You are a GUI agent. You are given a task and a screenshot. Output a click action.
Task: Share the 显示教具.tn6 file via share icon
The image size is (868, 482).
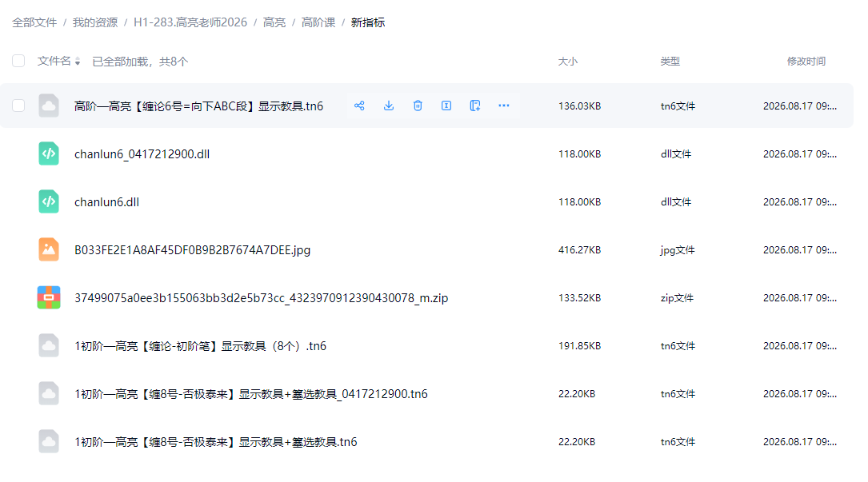[x=359, y=106]
